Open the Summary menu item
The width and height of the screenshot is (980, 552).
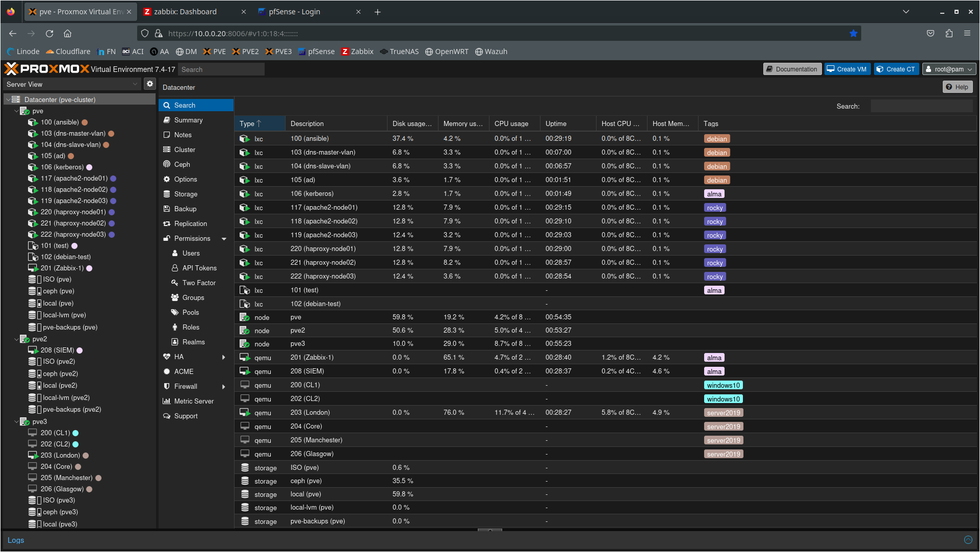pos(188,120)
